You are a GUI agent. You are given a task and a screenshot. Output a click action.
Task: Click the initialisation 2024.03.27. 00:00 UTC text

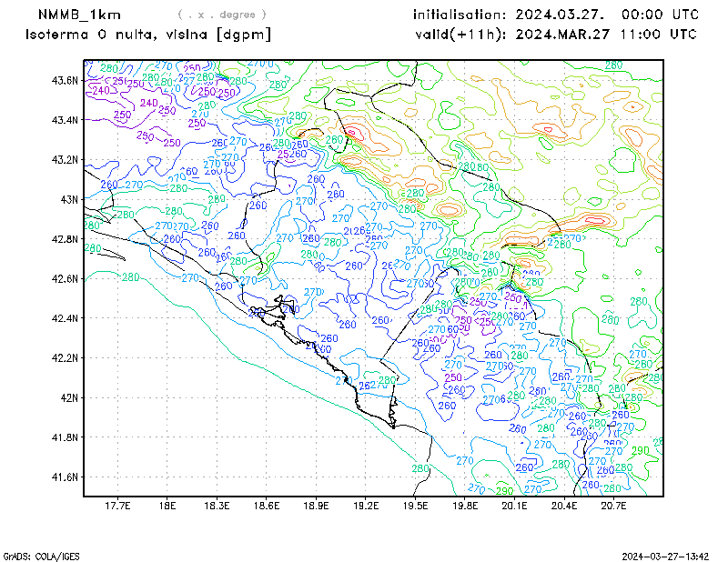tap(556, 15)
